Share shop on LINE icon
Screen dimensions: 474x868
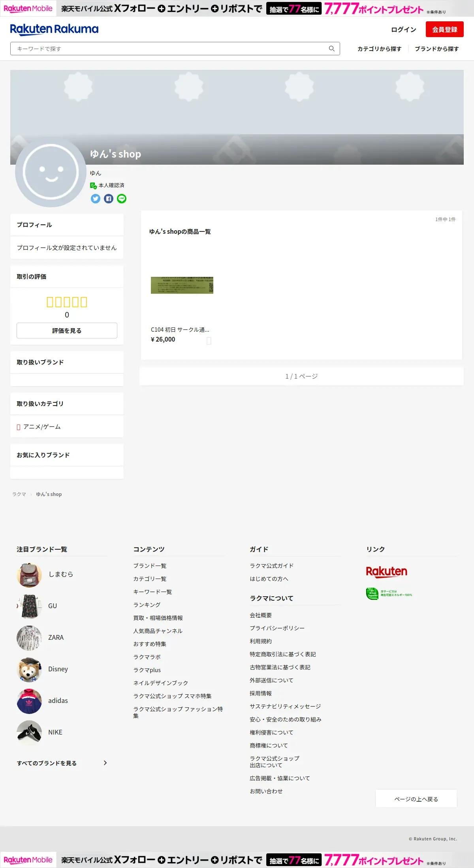[122, 199]
